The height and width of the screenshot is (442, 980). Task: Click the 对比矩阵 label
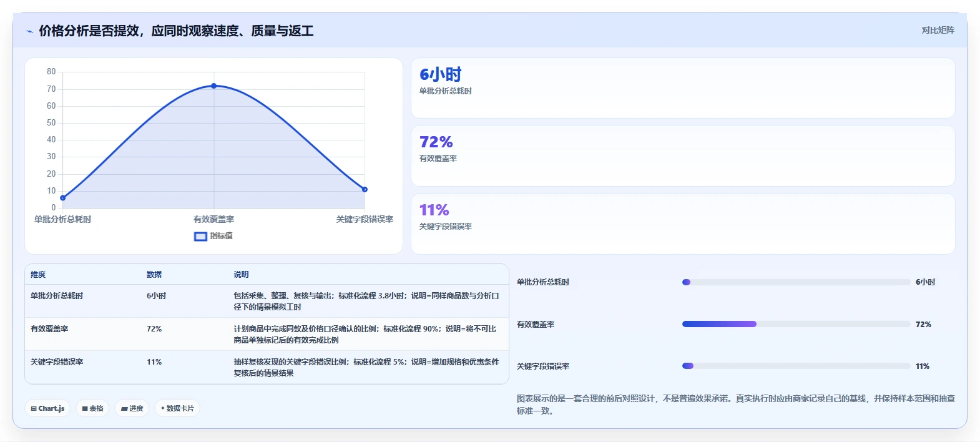pos(938,30)
